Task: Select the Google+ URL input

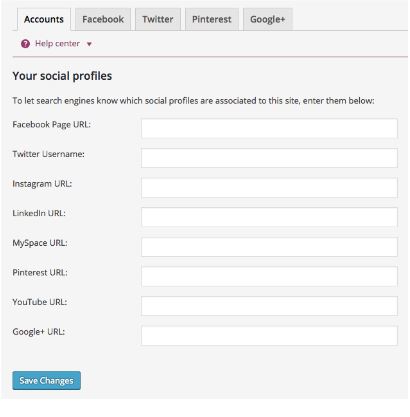Action: [269, 336]
